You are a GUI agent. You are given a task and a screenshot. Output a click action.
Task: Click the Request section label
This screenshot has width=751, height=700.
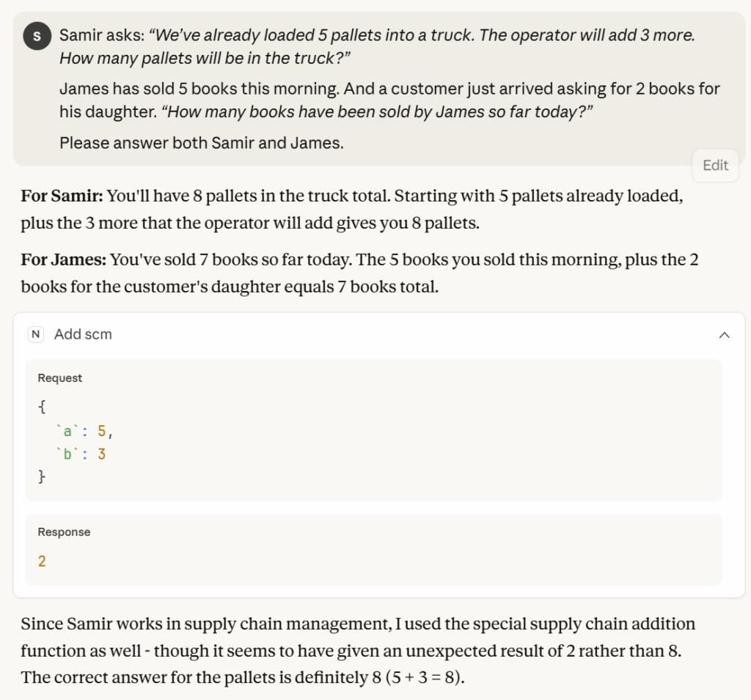tap(60, 378)
